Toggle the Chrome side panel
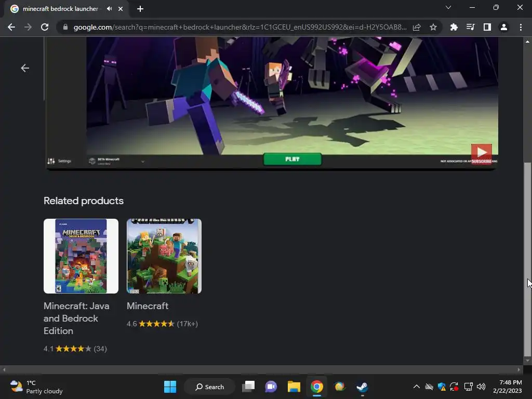Image resolution: width=532 pixels, height=399 pixels. click(487, 27)
